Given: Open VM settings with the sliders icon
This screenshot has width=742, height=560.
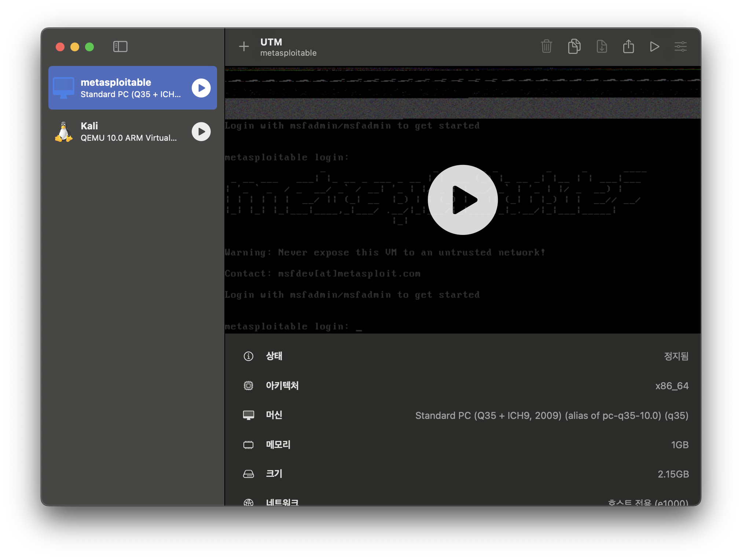Looking at the screenshot, I should pyautogui.click(x=680, y=47).
